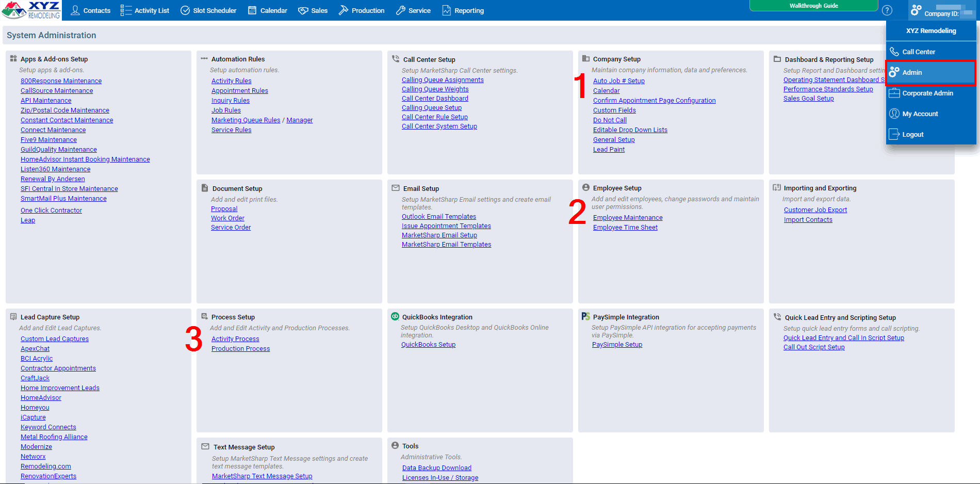Click the Apps & Add-ons Setup section icon
980x484 pixels.
tap(13, 59)
